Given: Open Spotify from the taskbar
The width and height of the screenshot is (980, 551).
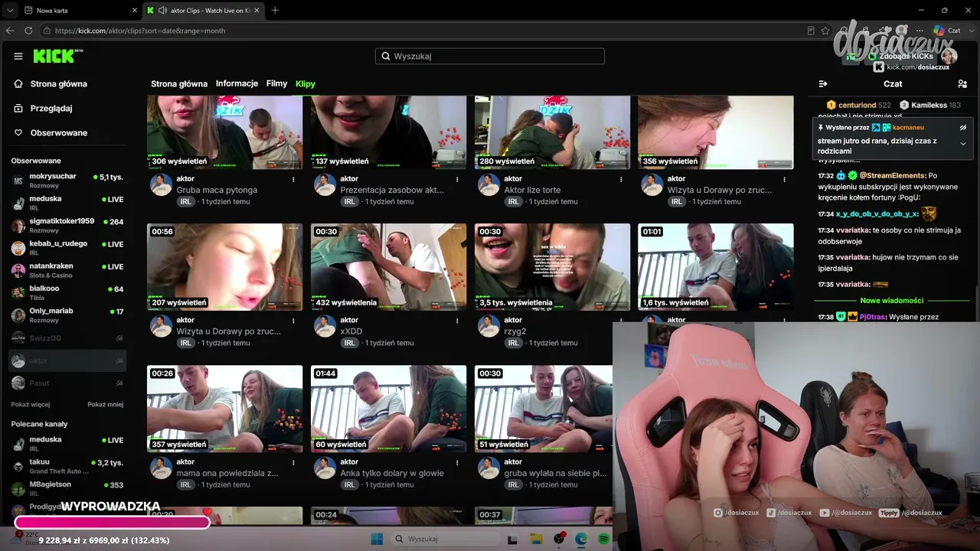Looking at the screenshot, I should tap(603, 540).
